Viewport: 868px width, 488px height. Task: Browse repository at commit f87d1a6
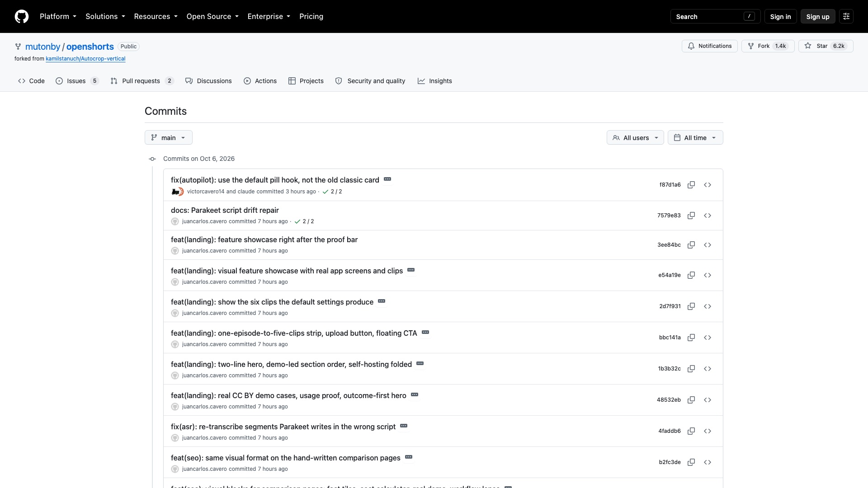708,185
